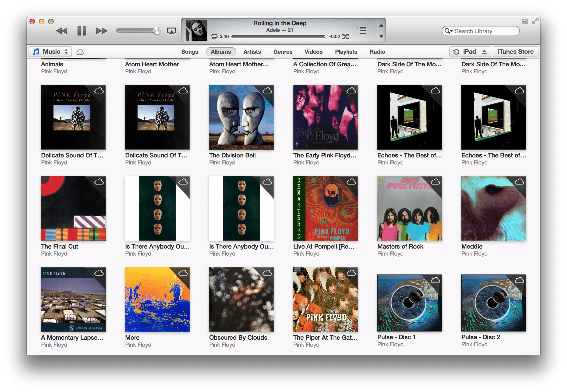The height and width of the screenshot is (392, 567).
Task: Open Live At Pompeii album cover
Action: tap(325, 208)
